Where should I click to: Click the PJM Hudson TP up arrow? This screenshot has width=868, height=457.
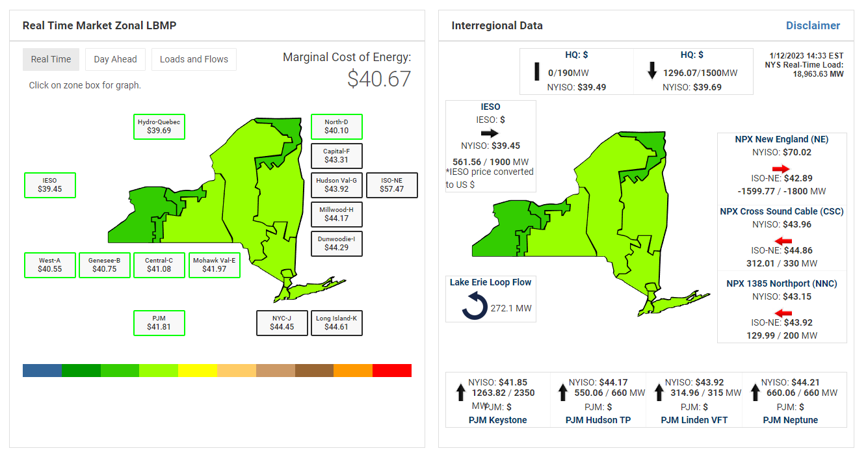click(x=563, y=392)
